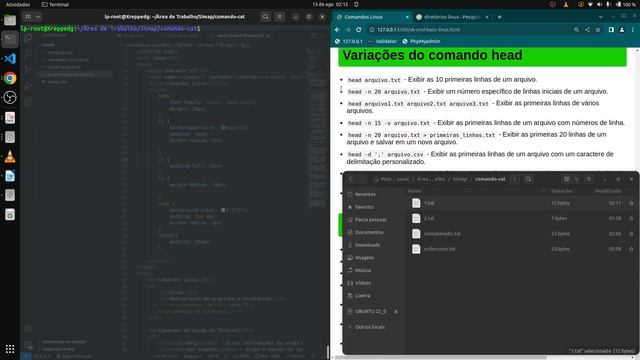The height and width of the screenshot is (360, 640).
Task: Star the concatenado.txt file
Action: coord(631,233)
